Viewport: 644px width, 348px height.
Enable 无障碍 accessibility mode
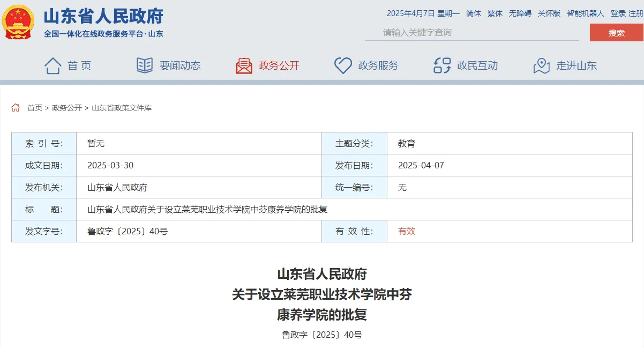pos(520,13)
